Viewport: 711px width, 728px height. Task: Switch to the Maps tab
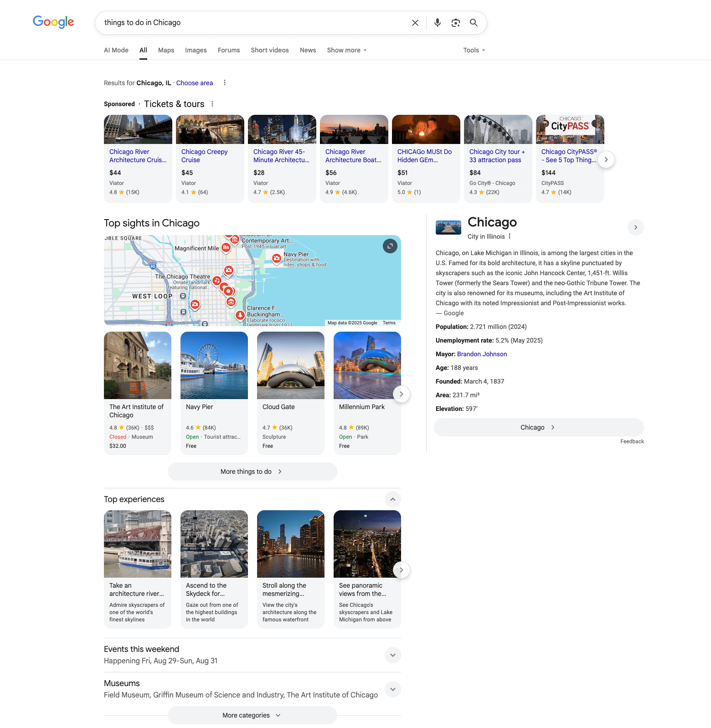click(166, 50)
